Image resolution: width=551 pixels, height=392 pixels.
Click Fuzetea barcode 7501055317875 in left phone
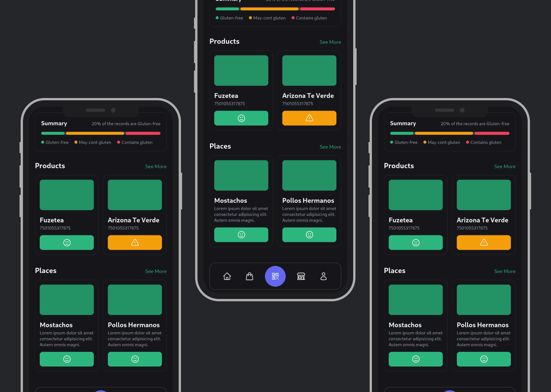pos(55,228)
